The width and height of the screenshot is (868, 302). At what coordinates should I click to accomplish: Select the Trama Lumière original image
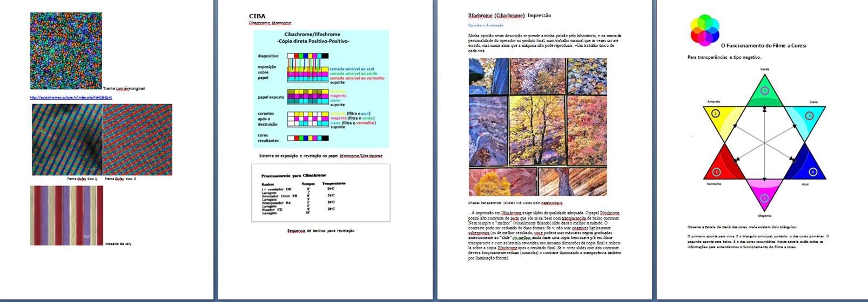coord(66,51)
